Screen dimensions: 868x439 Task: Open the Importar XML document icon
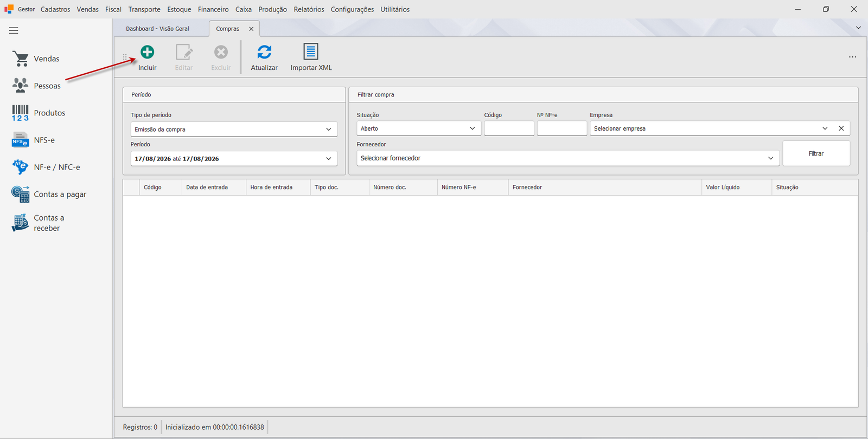(311, 51)
